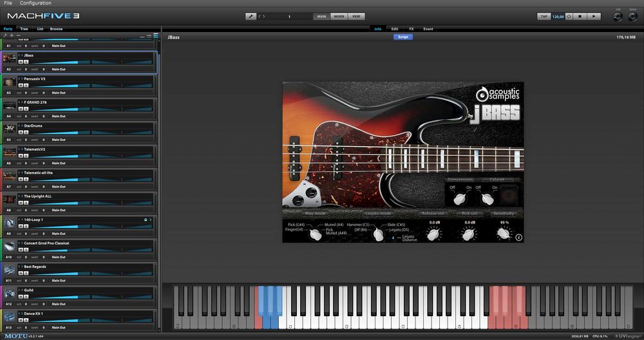
Task: Mute The Upright ALL part
Action: click(21, 203)
